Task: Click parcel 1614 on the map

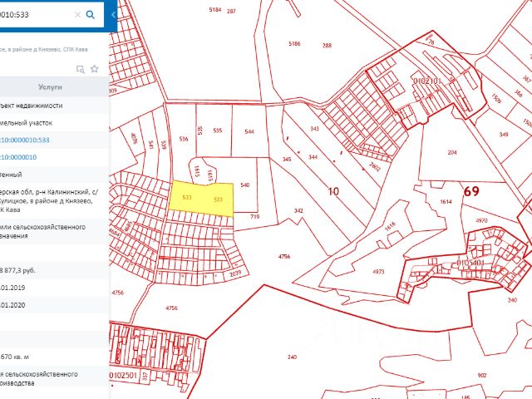Action: coord(445,202)
